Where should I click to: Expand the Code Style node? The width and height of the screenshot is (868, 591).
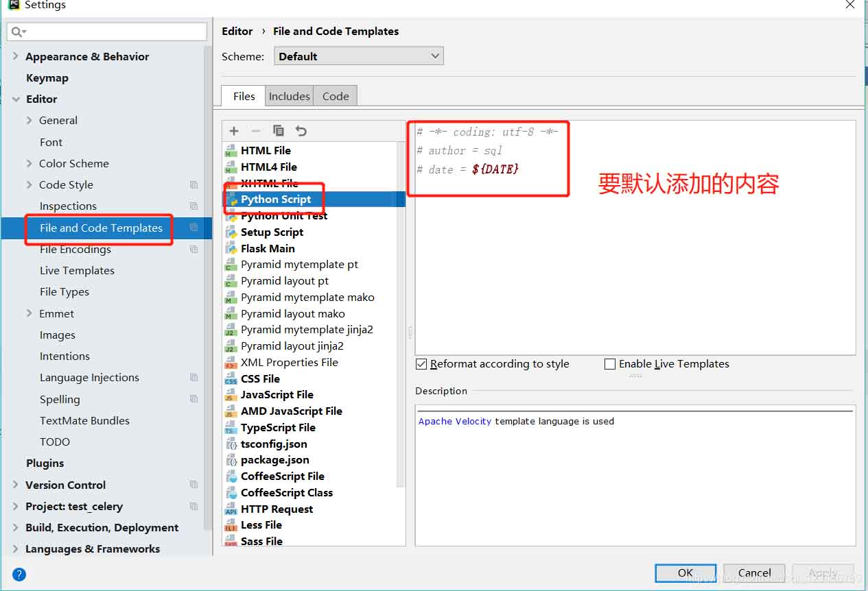click(30, 184)
